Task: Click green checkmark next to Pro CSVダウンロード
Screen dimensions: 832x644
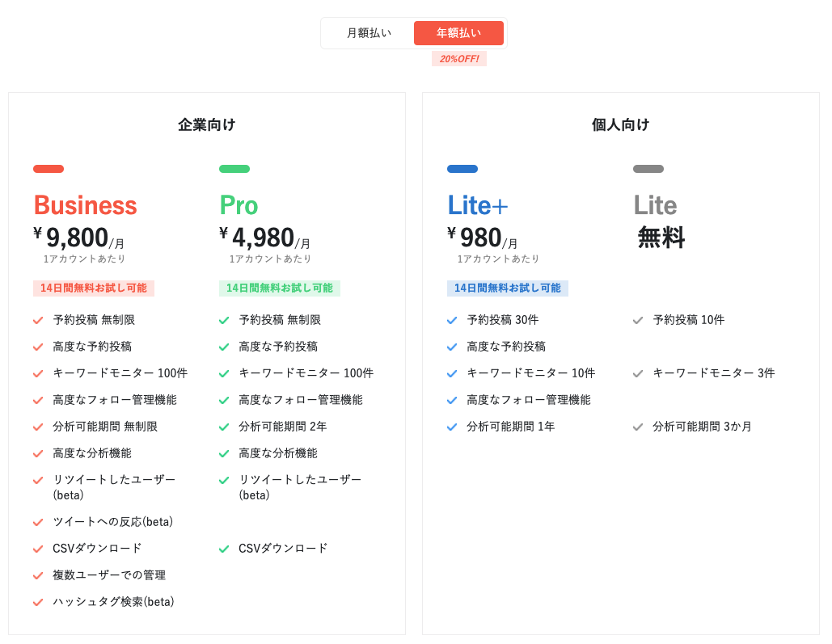Action: point(224,549)
